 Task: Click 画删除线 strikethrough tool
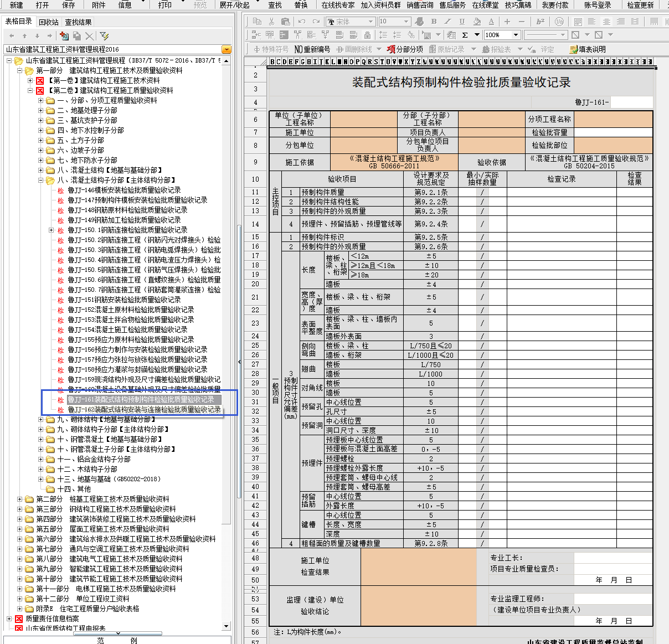pyautogui.click(x=354, y=49)
